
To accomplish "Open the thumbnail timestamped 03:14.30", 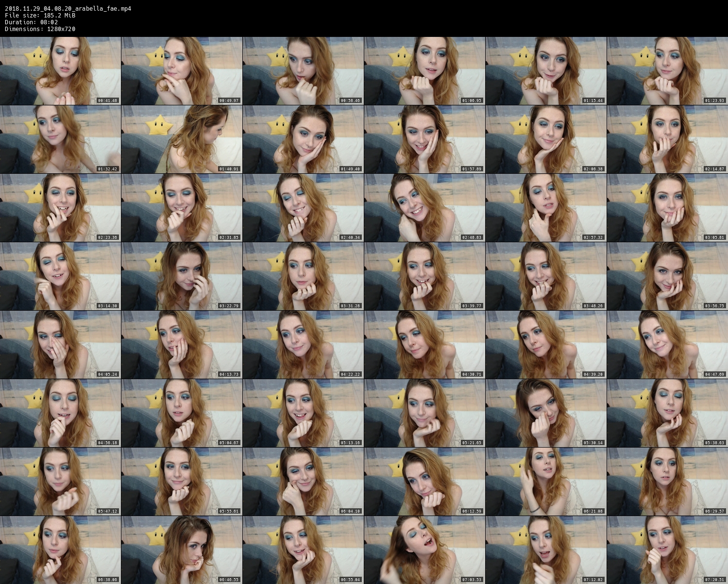I will (x=60, y=276).
